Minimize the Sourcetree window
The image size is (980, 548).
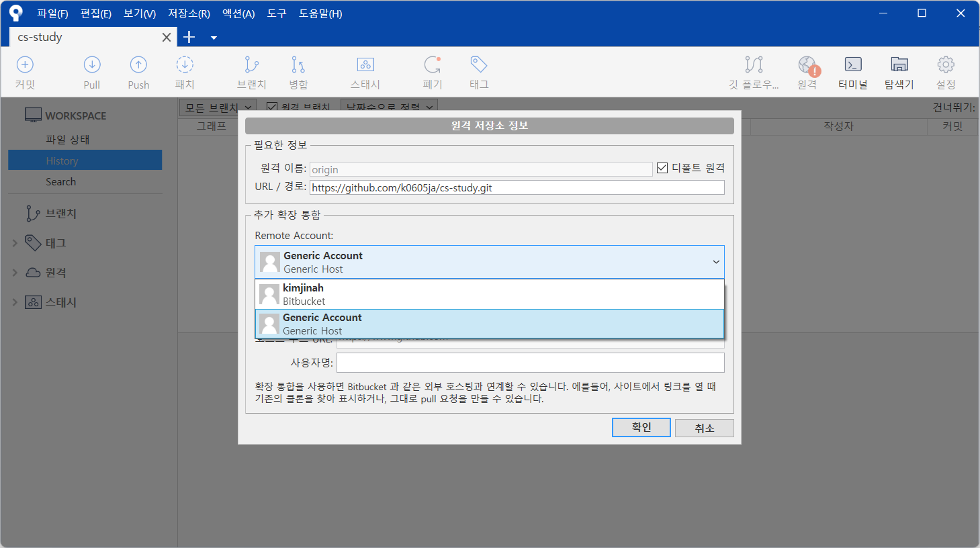[883, 13]
